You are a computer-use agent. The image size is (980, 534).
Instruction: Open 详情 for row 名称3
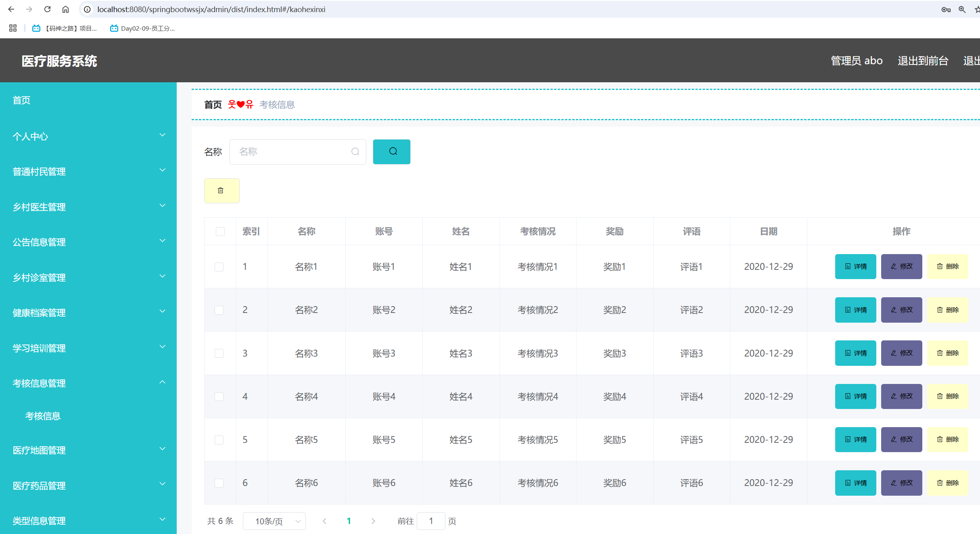855,353
